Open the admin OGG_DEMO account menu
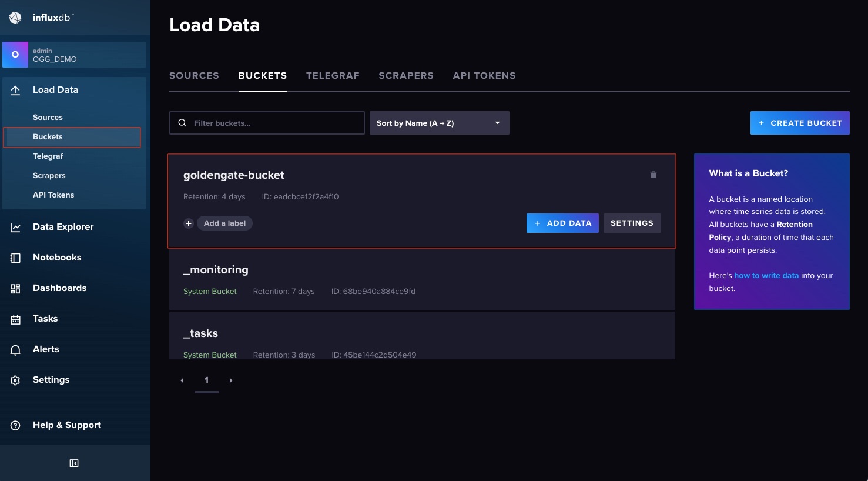The image size is (868, 481). tap(74, 55)
